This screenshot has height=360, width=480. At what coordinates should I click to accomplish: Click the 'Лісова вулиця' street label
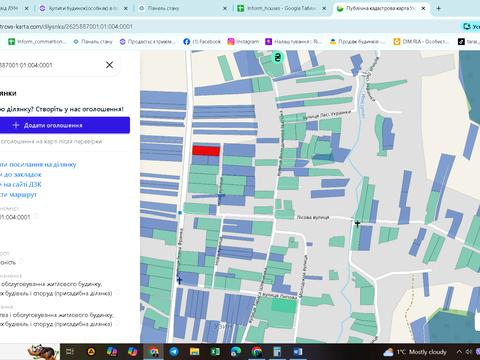[x=313, y=217]
